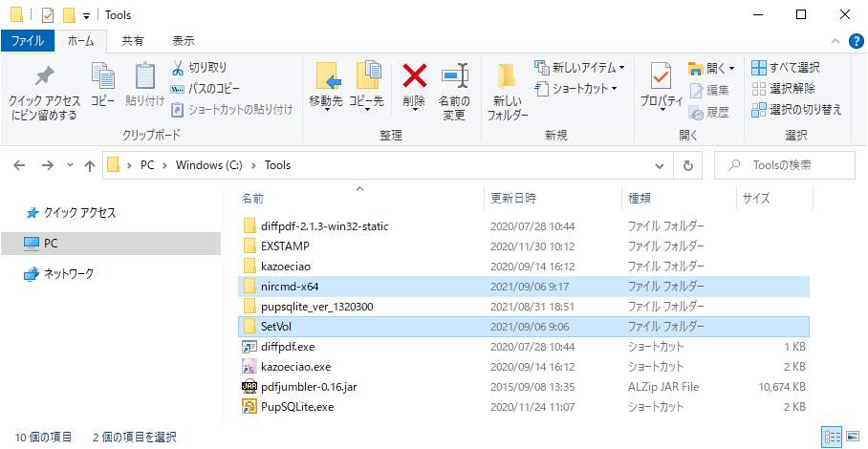The height and width of the screenshot is (449, 868).
Task: Open Shortcut (ショートカット) dropdown
Action: click(x=576, y=89)
